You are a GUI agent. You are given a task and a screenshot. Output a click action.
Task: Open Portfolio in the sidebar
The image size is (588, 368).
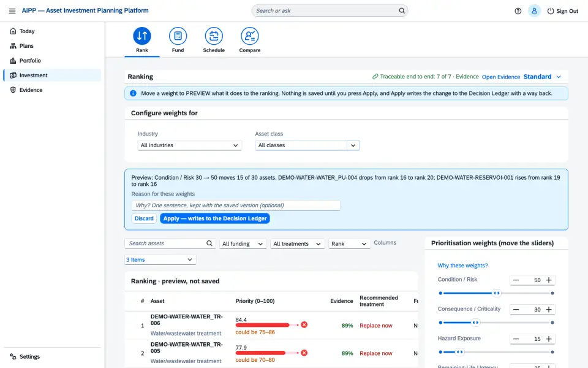point(52,61)
